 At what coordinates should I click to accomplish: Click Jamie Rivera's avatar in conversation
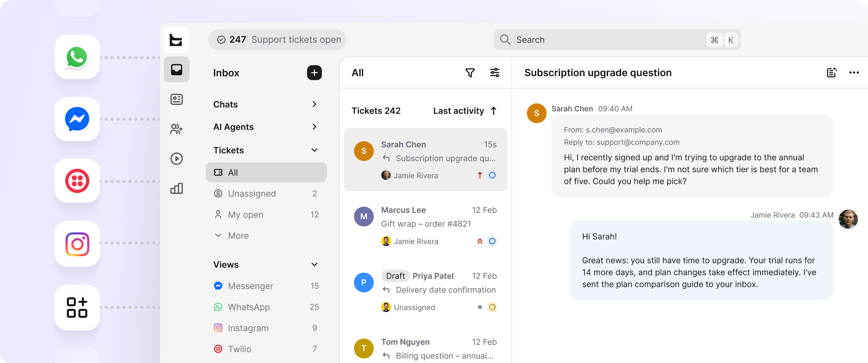tap(848, 219)
